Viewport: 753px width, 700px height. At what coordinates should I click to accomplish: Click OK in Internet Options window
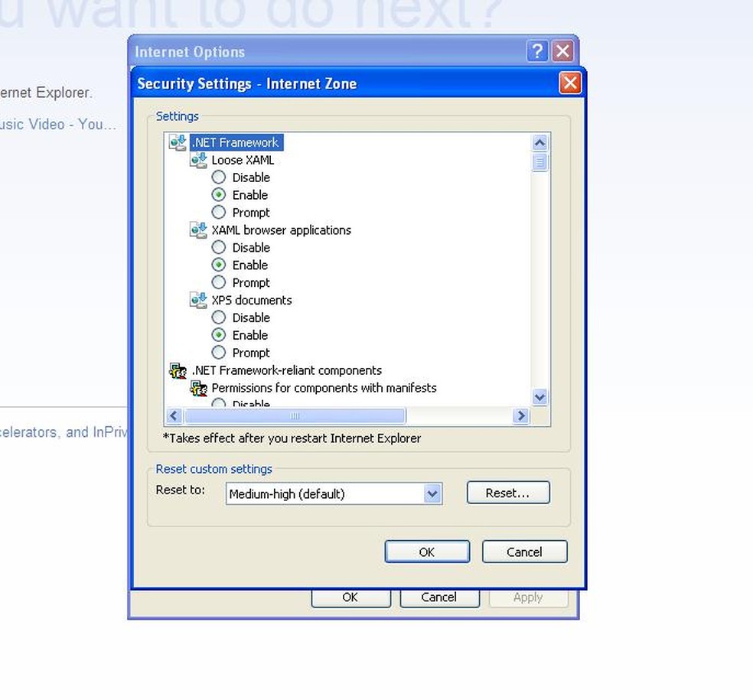point(350,597)
